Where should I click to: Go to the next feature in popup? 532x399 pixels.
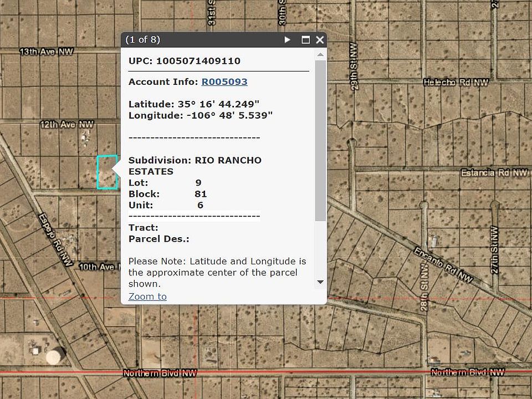coord(287,40)
